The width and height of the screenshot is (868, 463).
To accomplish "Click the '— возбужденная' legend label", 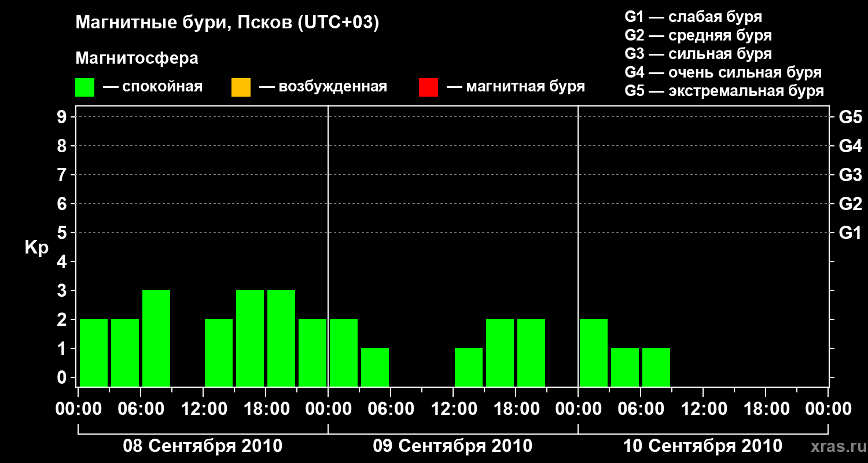I will coord(323,87).
